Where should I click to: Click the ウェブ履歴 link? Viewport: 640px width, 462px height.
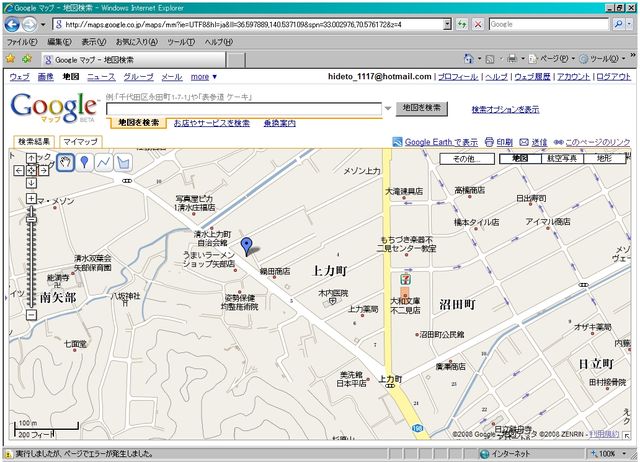coord(532,77)
